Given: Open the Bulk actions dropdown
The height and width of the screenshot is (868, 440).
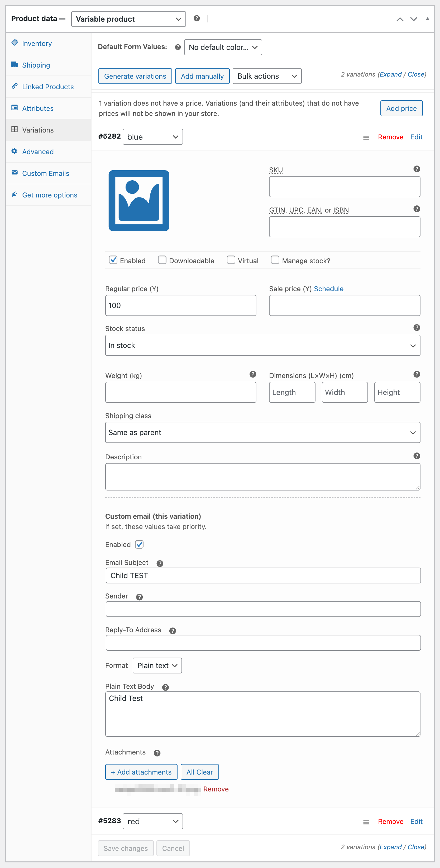Looking at the screenshot, I should click(267, 76).
